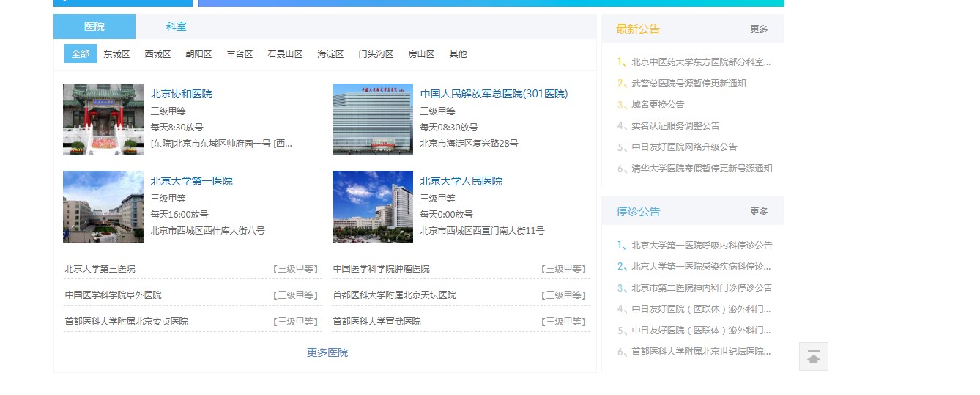Click address 北京市海淀区复兴路28号

click(x=469, y=144)
